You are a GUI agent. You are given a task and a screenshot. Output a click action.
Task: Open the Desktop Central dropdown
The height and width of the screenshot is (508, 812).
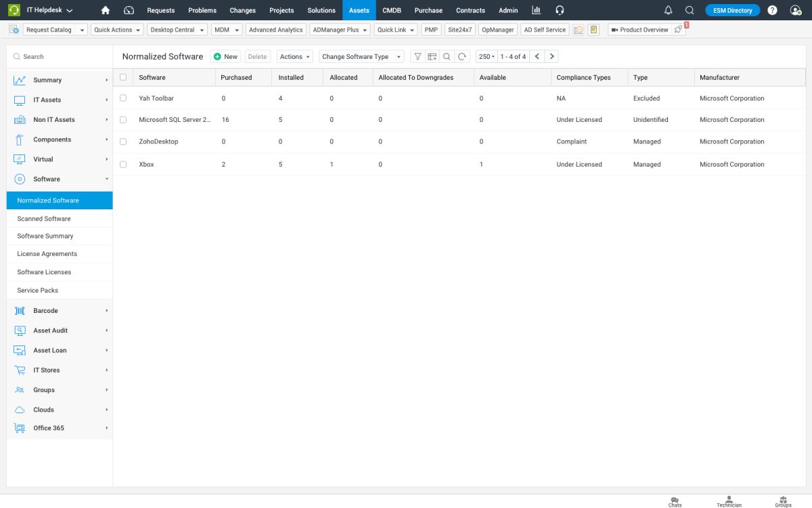click(177, 30)
